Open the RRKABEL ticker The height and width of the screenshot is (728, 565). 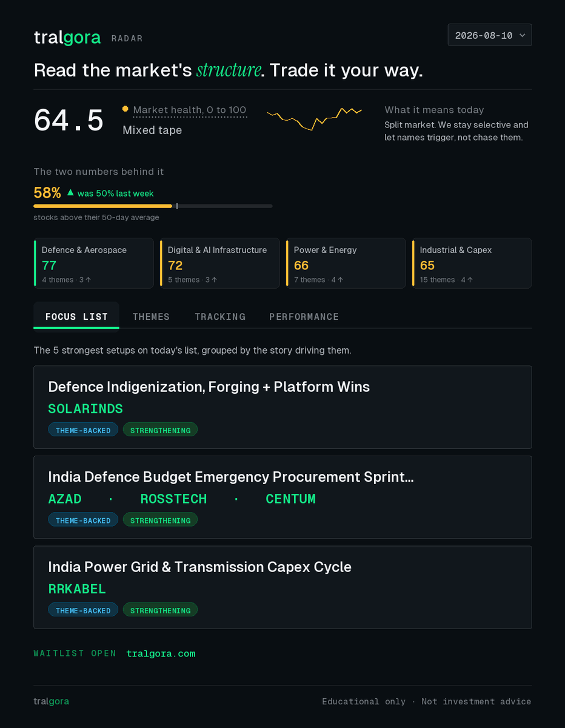pyautogui.click(x=77, y=589)
